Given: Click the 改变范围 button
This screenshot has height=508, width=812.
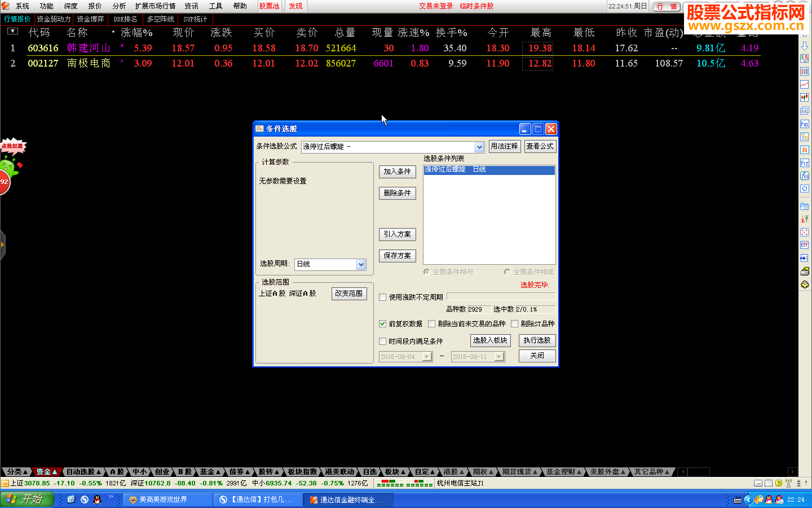Looking at the screenshot, I should pos(349,294).
